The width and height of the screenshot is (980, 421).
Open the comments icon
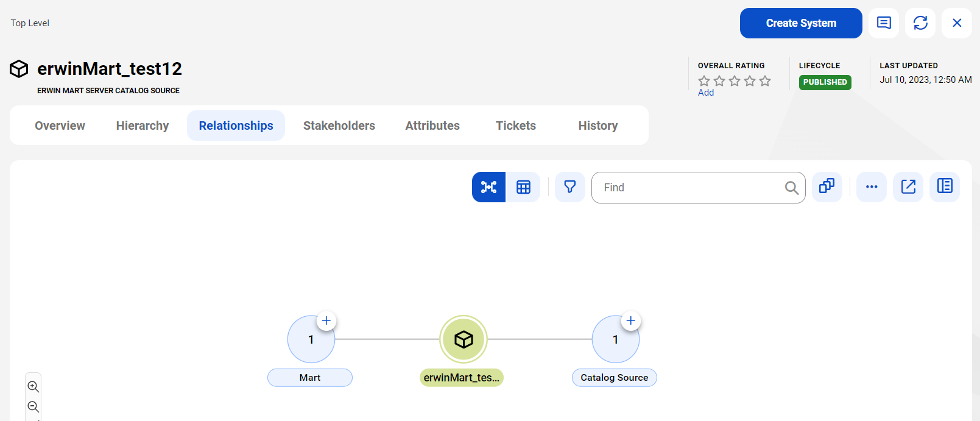click(x=884, y=23)
